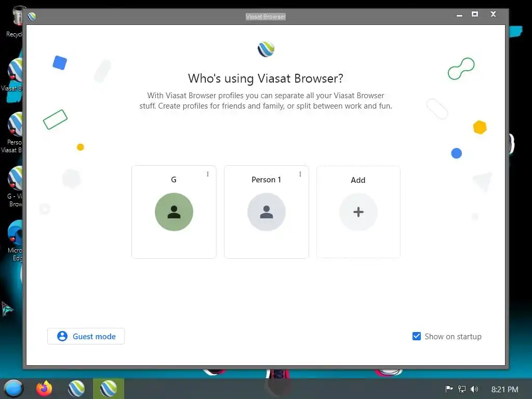The height and width of the screenshot is (399, 532).
Task: Open more options for G profile
Action: (x=208, y=174)
